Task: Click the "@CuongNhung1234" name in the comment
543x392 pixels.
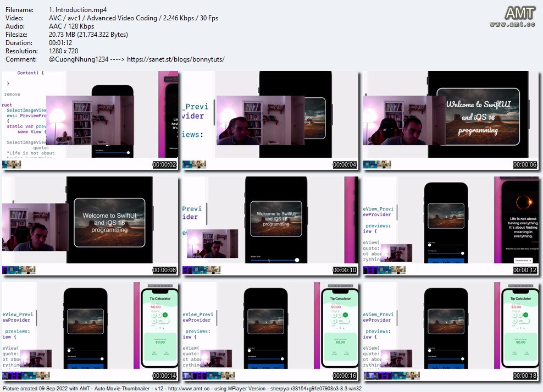Action: [79, 59]
